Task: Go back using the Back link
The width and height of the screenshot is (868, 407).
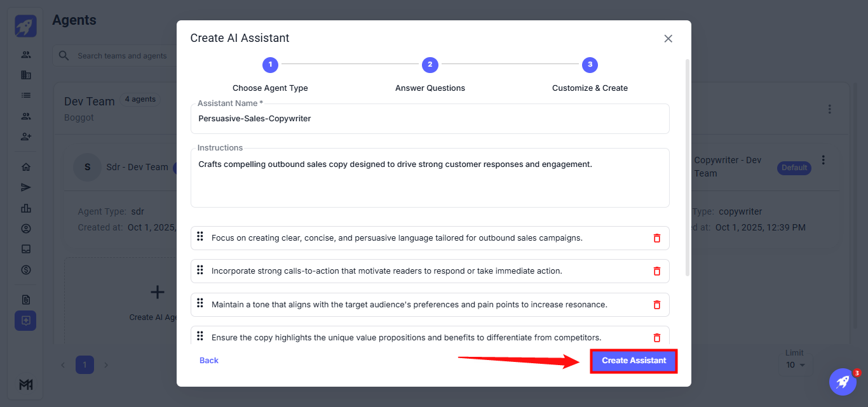Action: click(208, 361)
